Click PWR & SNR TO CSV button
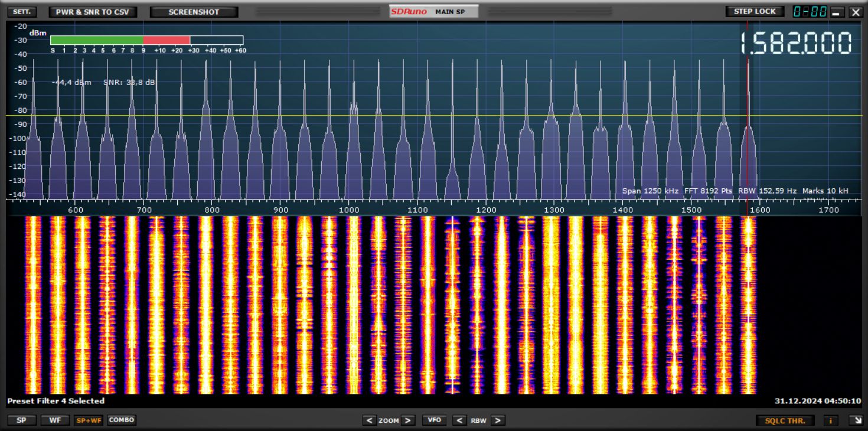 click(93, 12)
